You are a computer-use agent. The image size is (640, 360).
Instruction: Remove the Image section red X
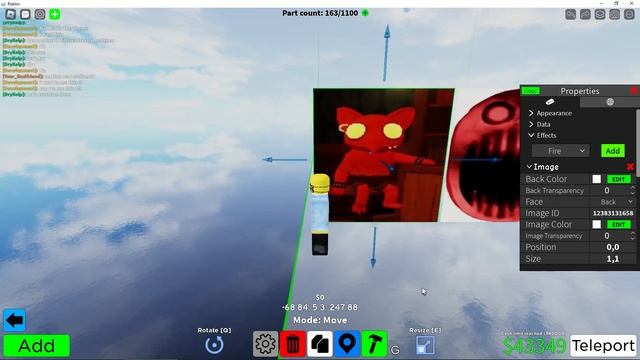tap(630, 167)
